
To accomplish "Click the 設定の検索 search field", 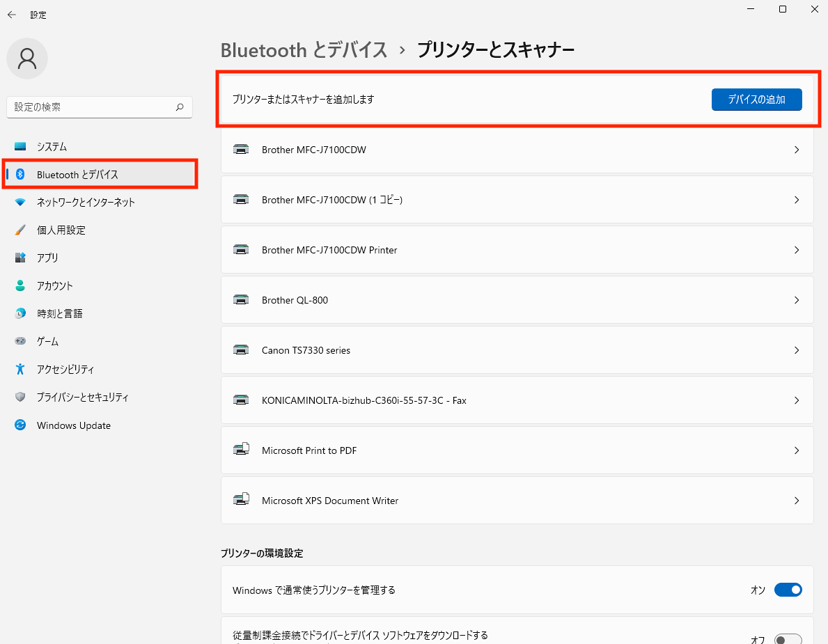I will point(91,107).
